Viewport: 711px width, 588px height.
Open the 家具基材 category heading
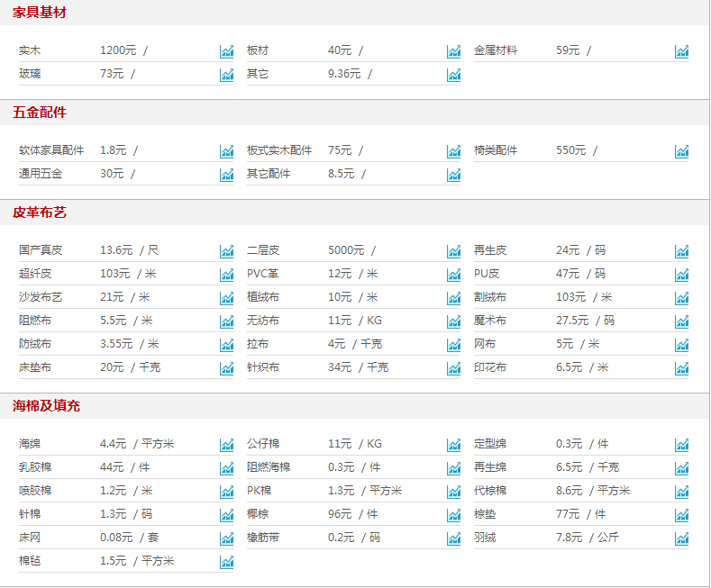click(40, 13)
